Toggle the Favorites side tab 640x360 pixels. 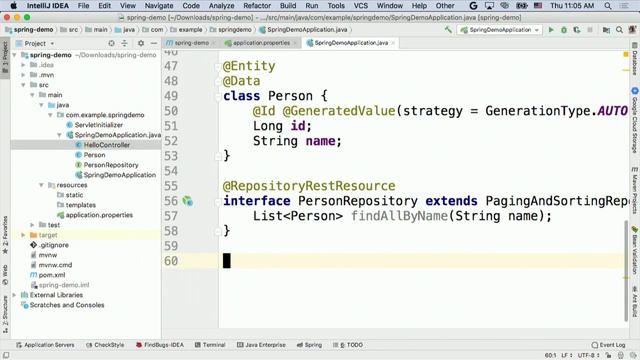pyautogui.click(x=5, y=235)
